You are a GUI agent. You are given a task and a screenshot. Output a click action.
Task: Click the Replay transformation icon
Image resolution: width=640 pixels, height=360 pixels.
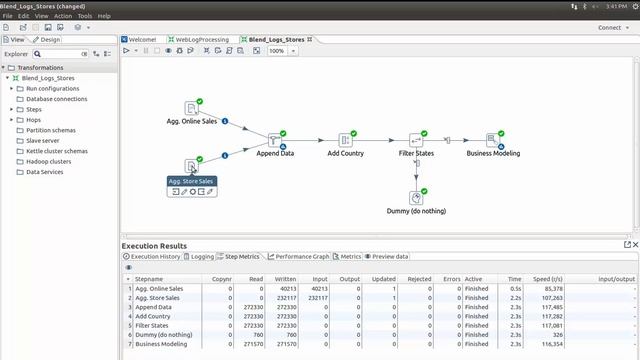[x=190, y=51]
